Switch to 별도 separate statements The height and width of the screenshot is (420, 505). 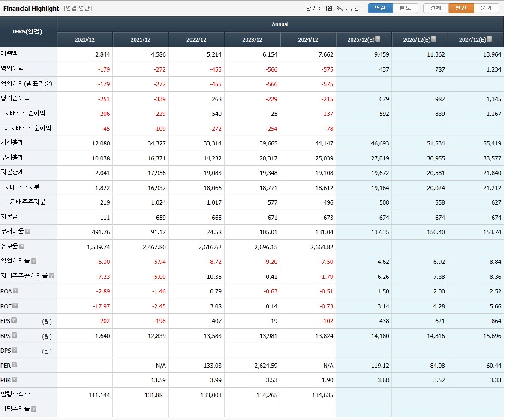pyautogui.click(x=406, y=8)
